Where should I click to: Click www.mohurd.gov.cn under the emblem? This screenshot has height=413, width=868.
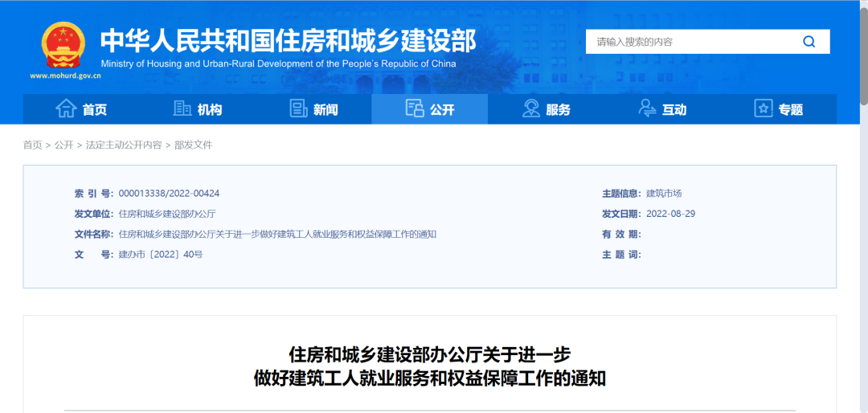click(65, 76)
